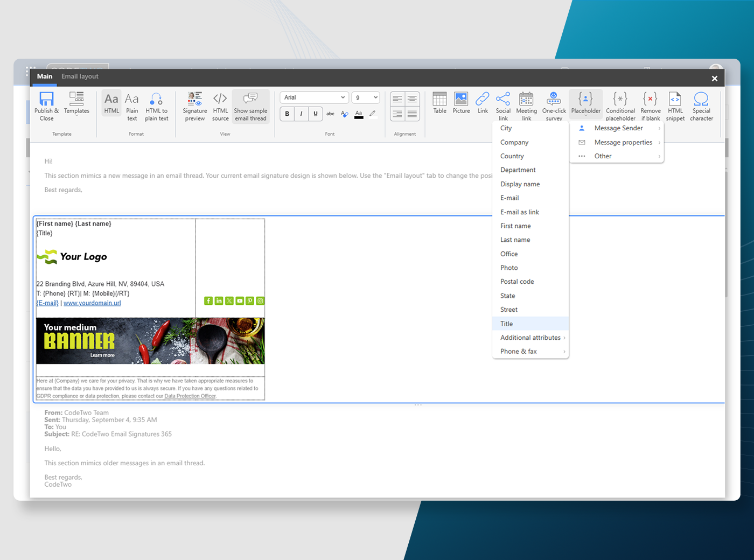754x560 pixels.
Task: Click the Facebook icon in signature
Action: tap(208, 301)
